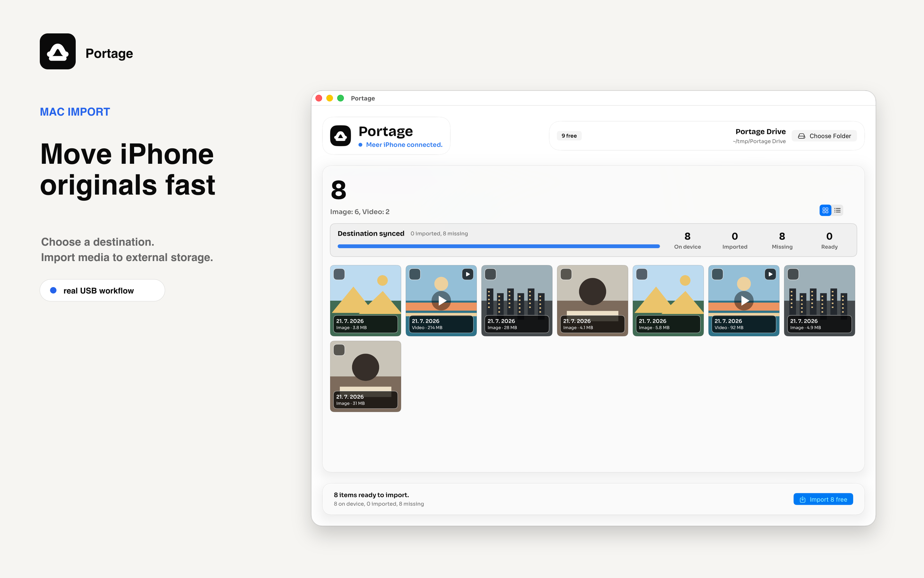Screen dimensions: 924x578
Task: Check the 31 MB image checkbox
Action: (x=339, y=350)
